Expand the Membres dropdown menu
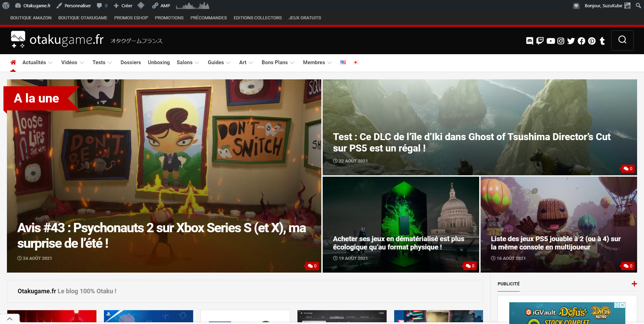The height and width of the screenshot is (324, 644). click(x=317, y=62)
